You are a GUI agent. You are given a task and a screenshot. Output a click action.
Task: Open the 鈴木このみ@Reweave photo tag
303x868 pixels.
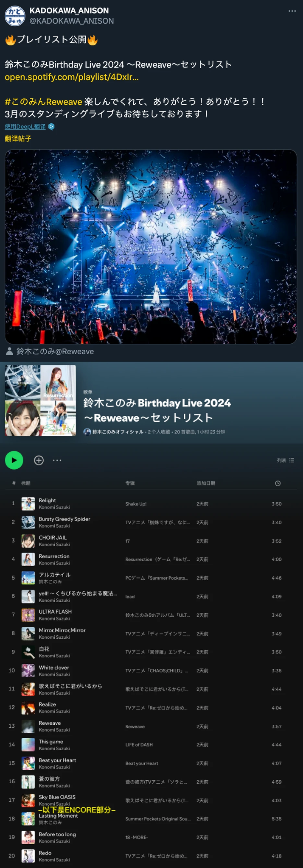[55, 351]
